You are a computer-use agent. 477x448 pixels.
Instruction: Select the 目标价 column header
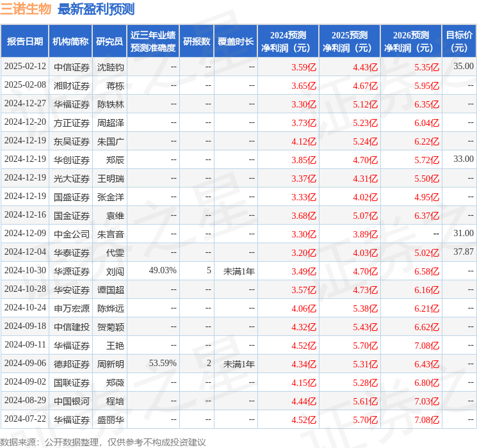(x=459, y=41)
